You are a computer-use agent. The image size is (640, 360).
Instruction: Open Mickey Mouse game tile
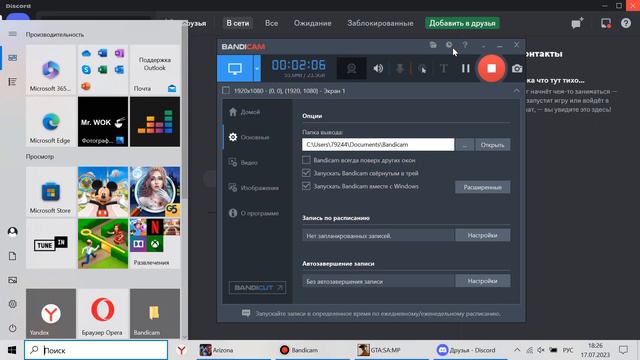103,192
